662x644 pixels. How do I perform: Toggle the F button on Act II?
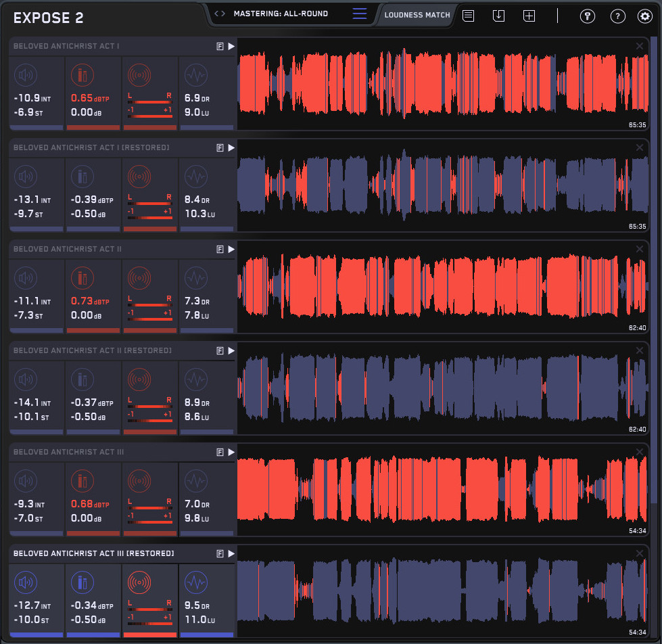[x=220, y=249]
